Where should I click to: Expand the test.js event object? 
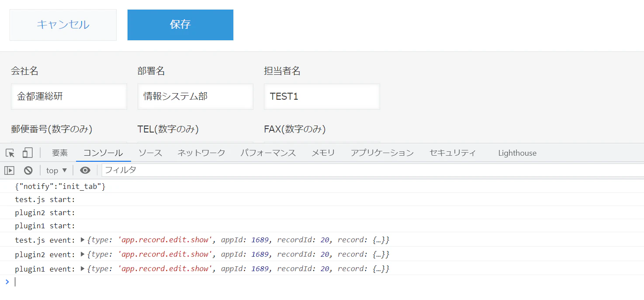click(83, 240)
